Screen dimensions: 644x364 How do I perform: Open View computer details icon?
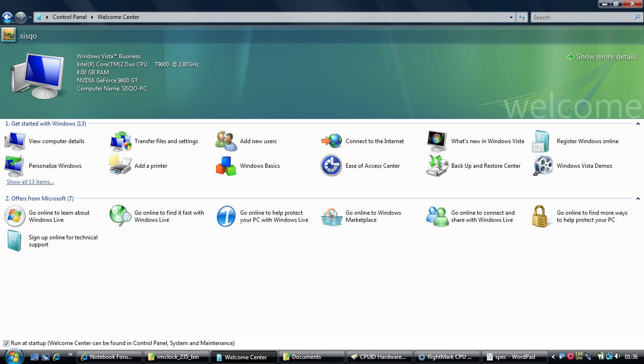coord(15,141)
